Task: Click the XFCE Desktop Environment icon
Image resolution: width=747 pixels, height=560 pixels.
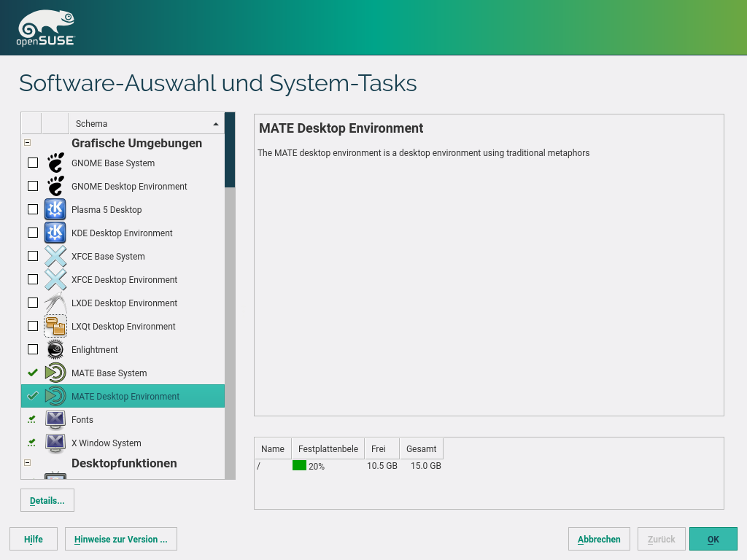Action: [x=55, y=280]
